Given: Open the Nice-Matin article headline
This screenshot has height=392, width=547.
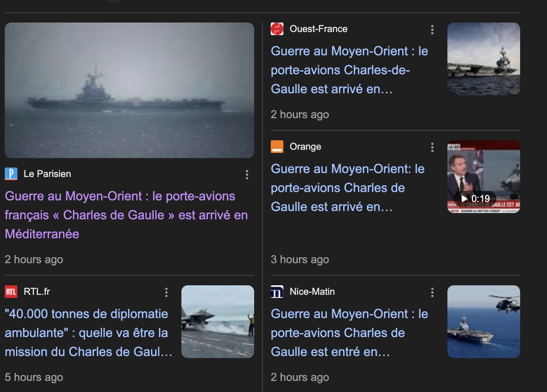Looking at the screenshot, I should [349, 333].
